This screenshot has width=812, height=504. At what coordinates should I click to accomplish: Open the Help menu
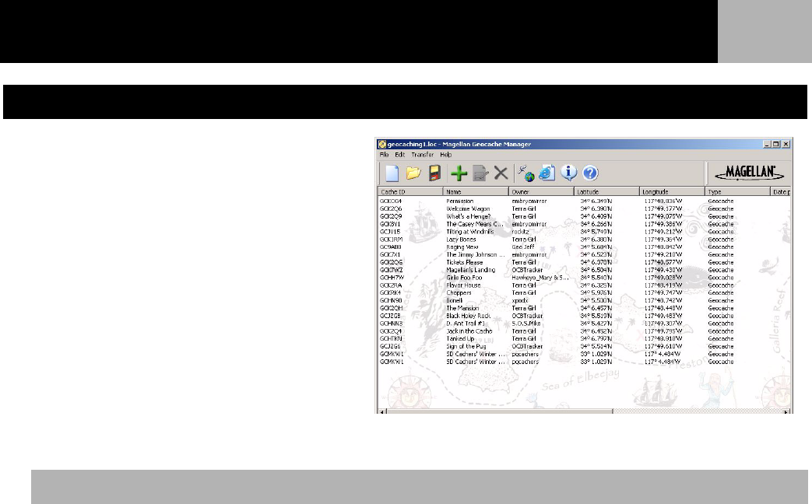pyautogui.click(x=446, y=155)
